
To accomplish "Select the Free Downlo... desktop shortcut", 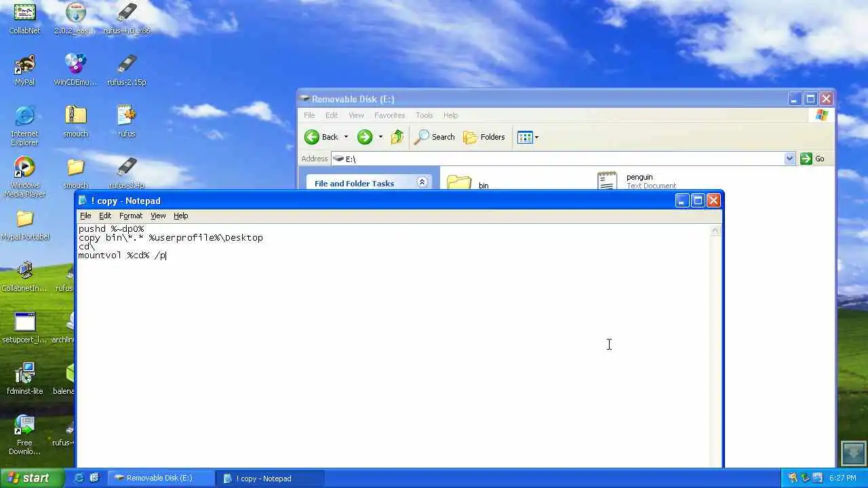I will pos(24,435).
